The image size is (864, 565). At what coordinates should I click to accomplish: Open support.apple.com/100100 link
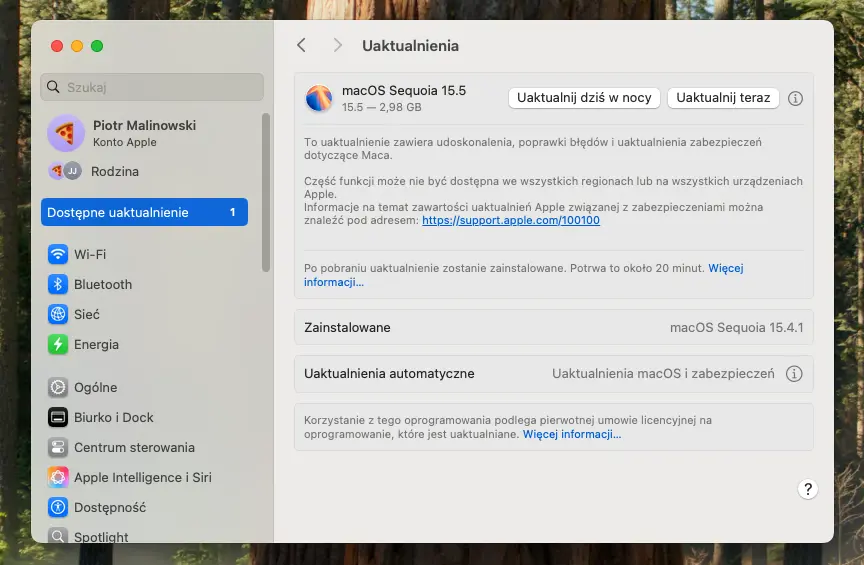pyautogui.click(x=511, y=220)
